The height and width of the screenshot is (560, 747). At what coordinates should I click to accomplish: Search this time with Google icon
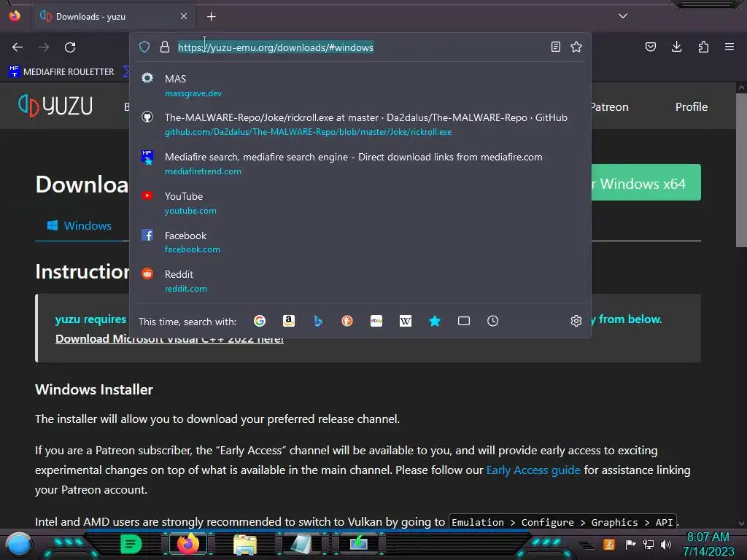tap(260, 321)
